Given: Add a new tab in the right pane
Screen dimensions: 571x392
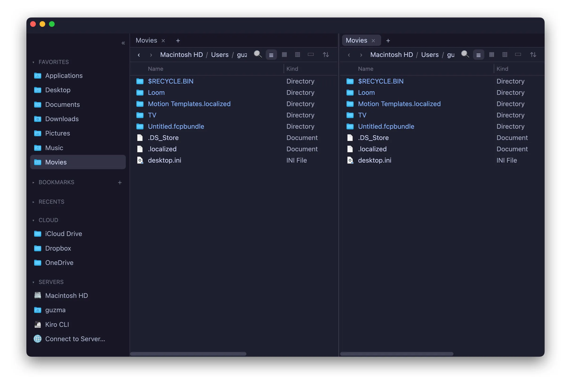Looking at the screenshot, I should [388, 41].
